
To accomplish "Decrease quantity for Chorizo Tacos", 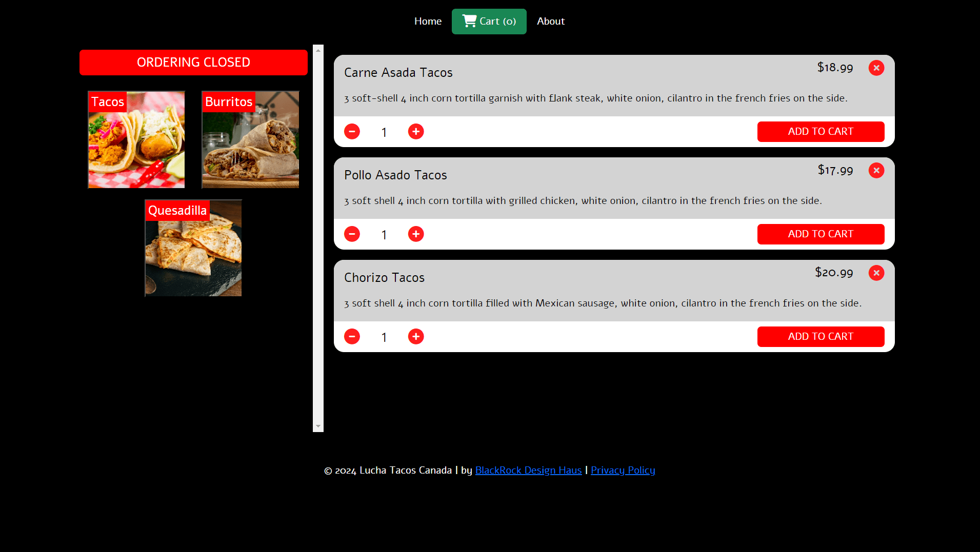I will pyautogui.click(x=352, y=337).
